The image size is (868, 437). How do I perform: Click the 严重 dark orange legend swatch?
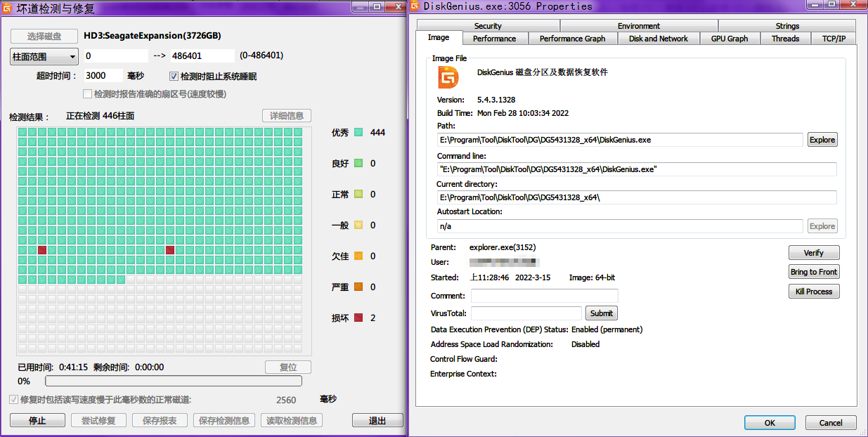[358, 287]
